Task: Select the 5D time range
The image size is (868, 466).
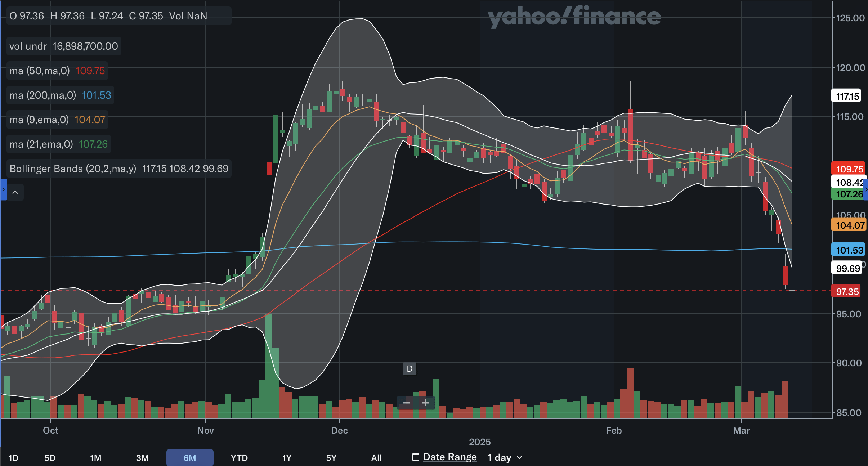Action: pyautogui.click(x=50, y=458)
